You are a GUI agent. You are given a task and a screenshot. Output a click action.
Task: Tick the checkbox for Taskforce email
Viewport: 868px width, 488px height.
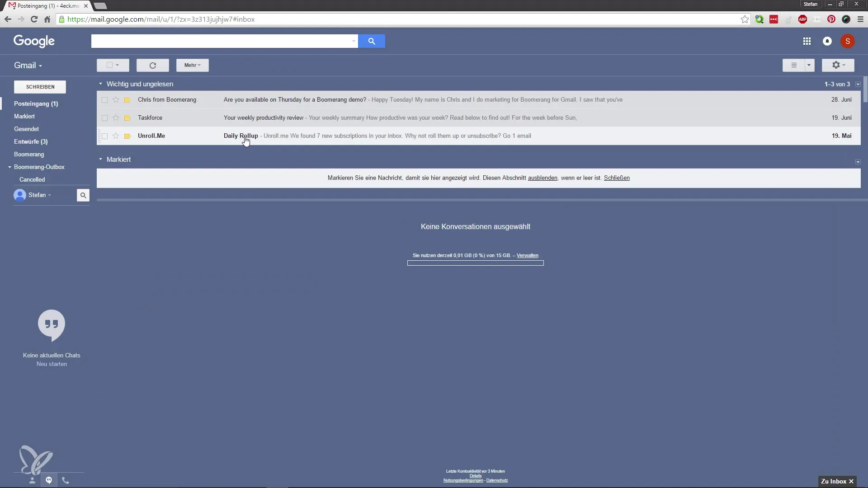[104, 118]
